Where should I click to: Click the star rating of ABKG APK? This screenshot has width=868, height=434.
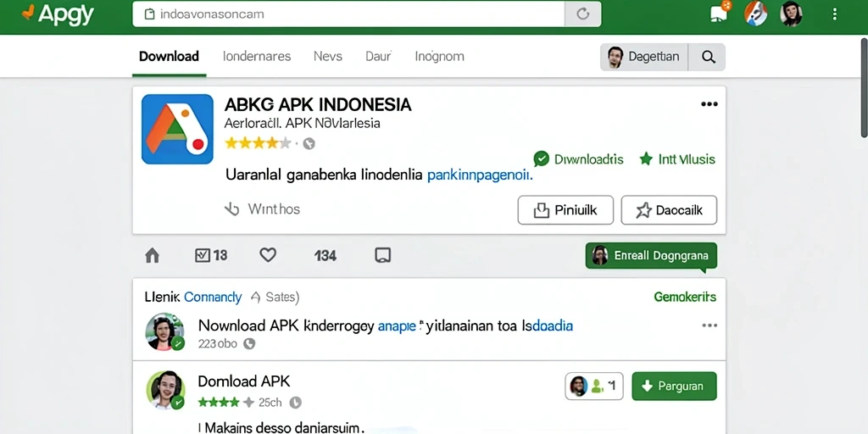(258, 143)
